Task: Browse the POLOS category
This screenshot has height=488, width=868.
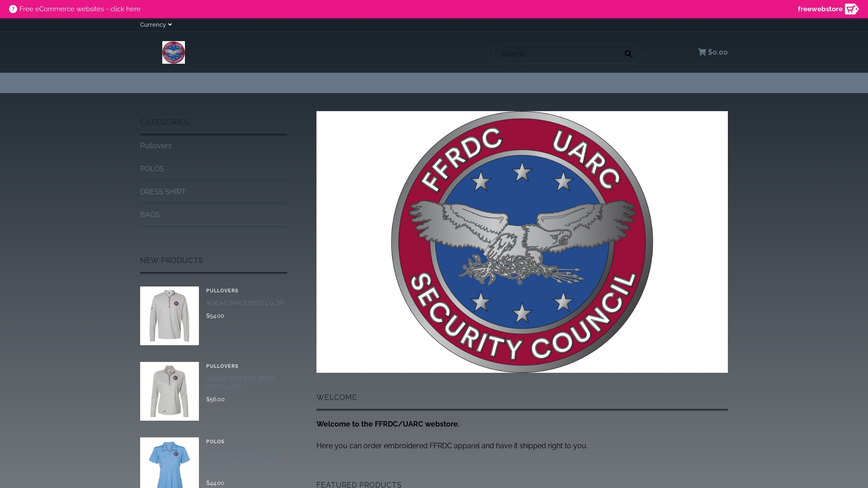Action: [x=152, y=169]
